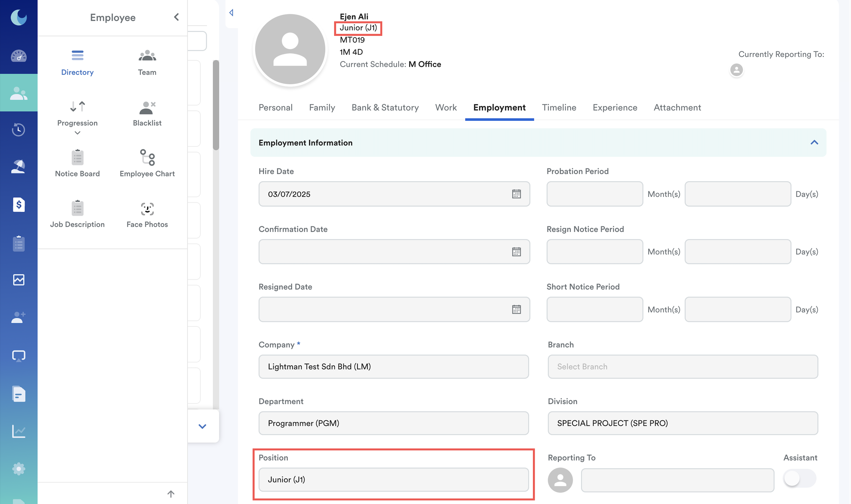Switch to the Timeline tab
Screen dimensions: 851x504
pos(559,108)
